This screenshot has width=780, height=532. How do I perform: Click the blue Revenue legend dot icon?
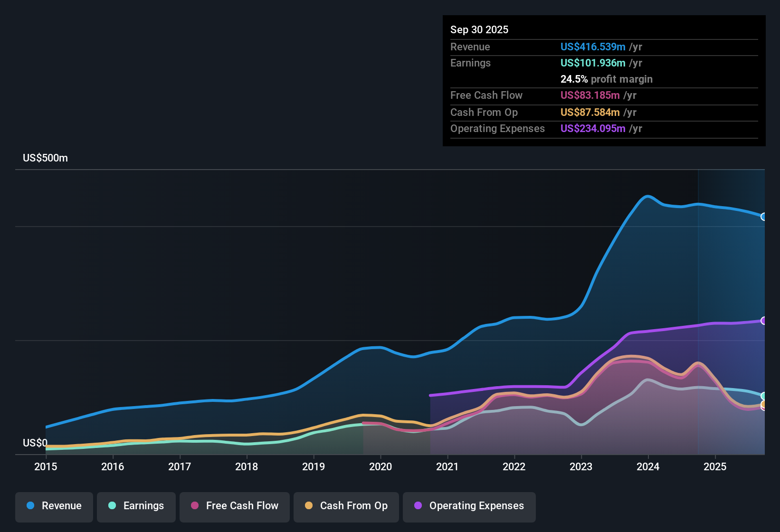(30, 506)
